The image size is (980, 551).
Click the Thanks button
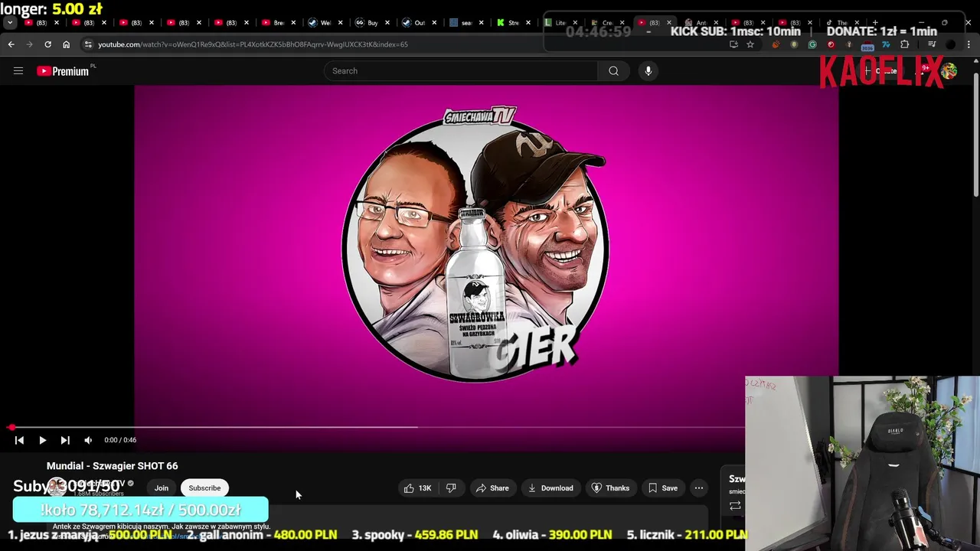click(610, 488)
